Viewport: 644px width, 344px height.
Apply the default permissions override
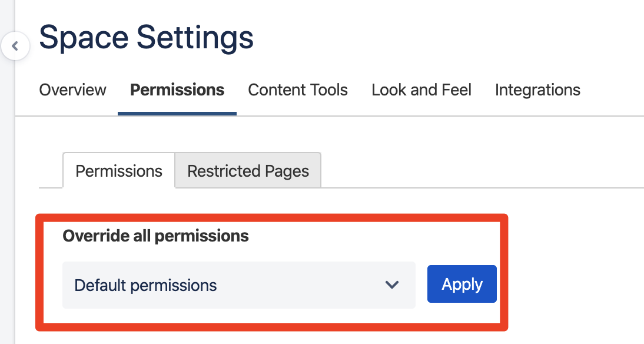(x=462, y=283)
